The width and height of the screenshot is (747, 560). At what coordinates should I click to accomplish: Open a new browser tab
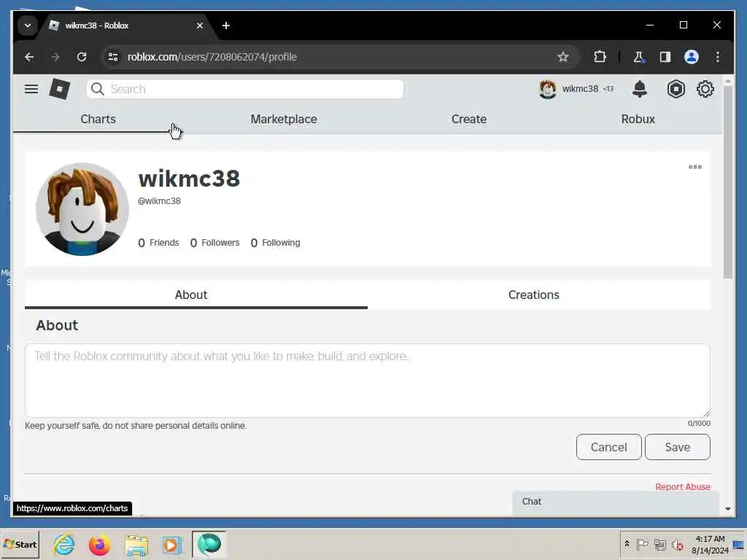coord(226,26)
